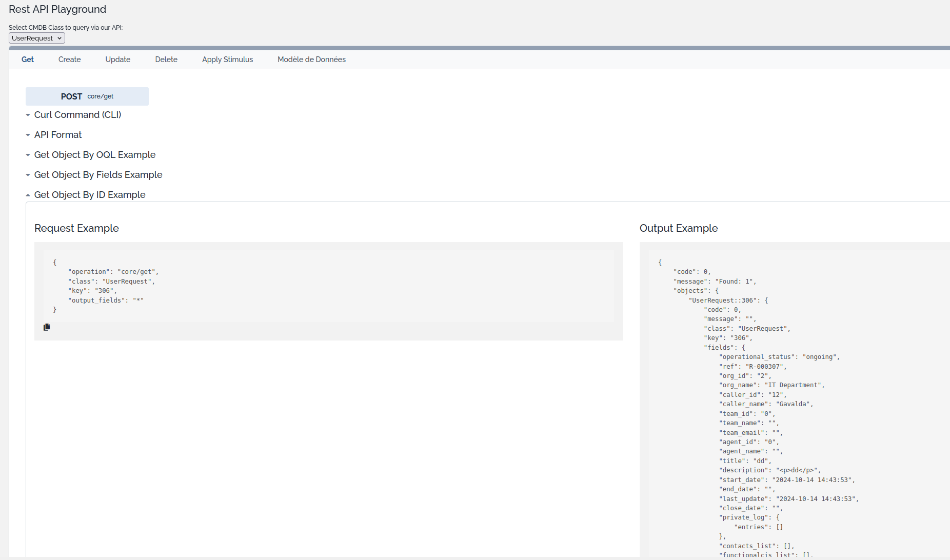Click the Rest API Playground title
Image resolution: width=950 pixels, height=560 pixels.
click(x=57, y=9)
